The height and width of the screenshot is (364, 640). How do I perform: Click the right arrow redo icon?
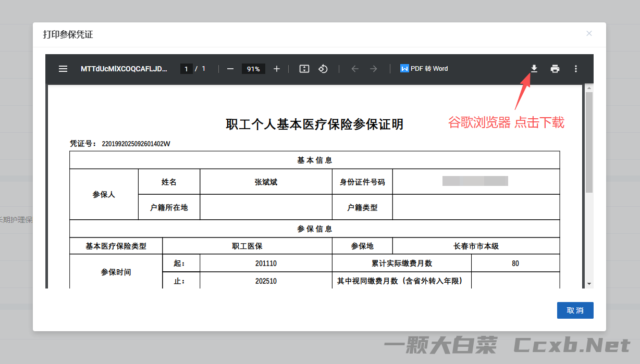373,69
